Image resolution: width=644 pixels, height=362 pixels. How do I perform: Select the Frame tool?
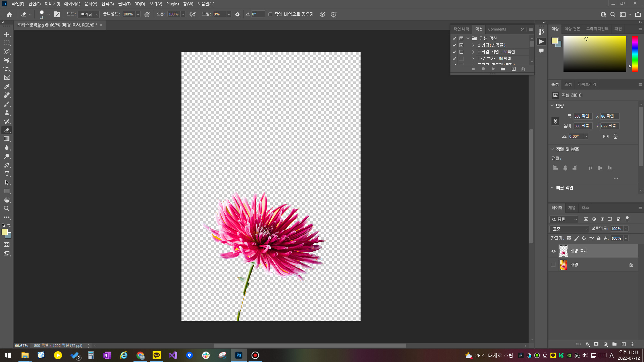(7, 78)
